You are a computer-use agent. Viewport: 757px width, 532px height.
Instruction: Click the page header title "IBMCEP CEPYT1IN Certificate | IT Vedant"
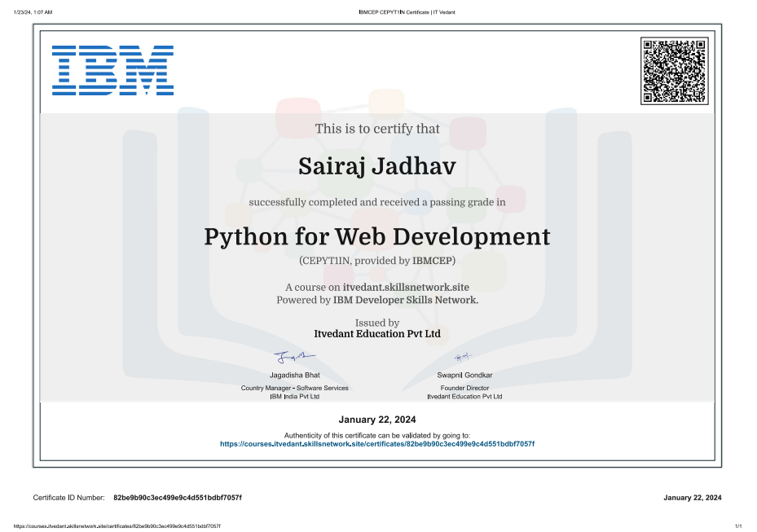tap(407, 12)
